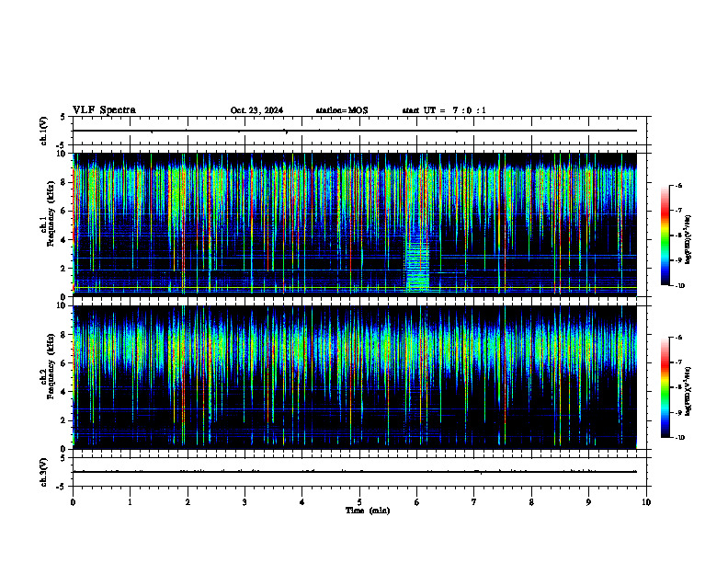Click the ch.1 color bar "log(PSD)" unit label
The width and height of the screenshot is (728, 563).
pos(688,240)
